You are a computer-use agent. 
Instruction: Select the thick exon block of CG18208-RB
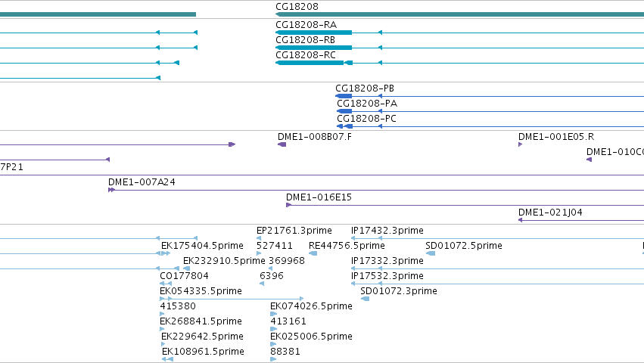click(x=314, y=48)
